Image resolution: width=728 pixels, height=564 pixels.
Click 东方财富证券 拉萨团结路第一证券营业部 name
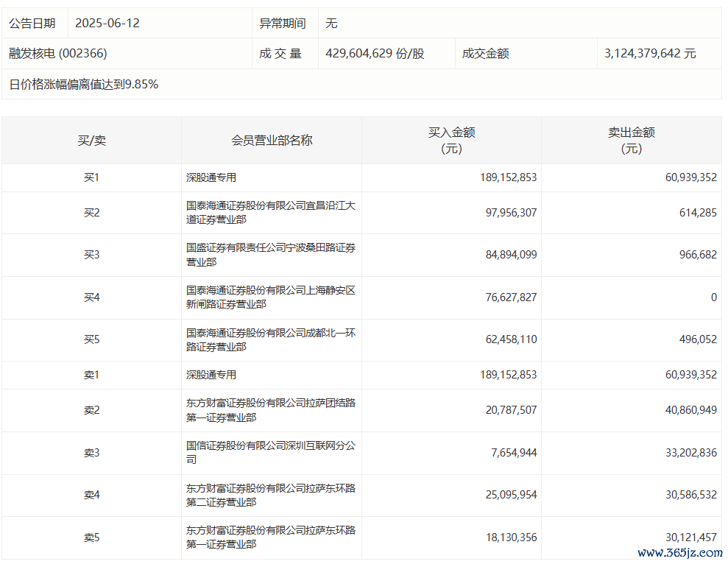271,410
